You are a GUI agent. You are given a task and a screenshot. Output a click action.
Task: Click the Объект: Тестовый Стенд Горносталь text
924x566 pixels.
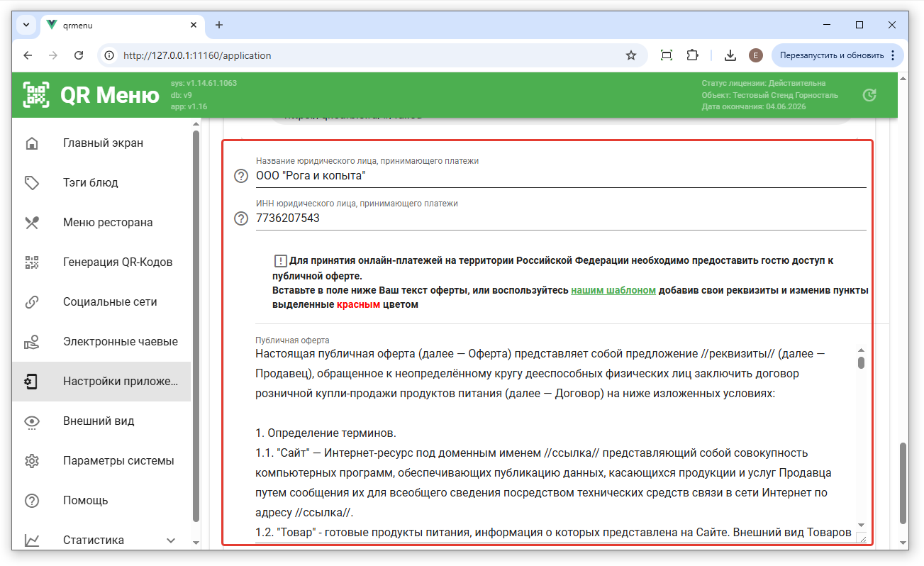click(x=769, y=95)
